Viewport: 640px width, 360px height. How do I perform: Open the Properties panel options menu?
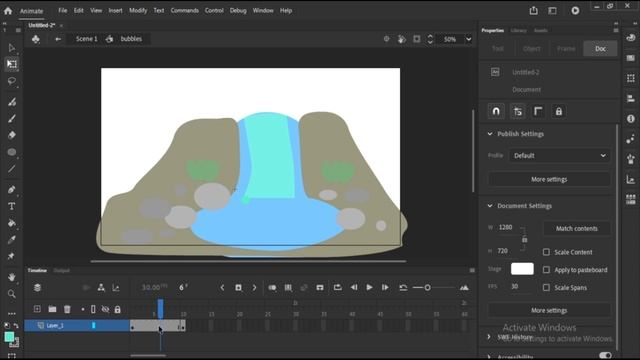pyautogui.click(x=616, y=30)
